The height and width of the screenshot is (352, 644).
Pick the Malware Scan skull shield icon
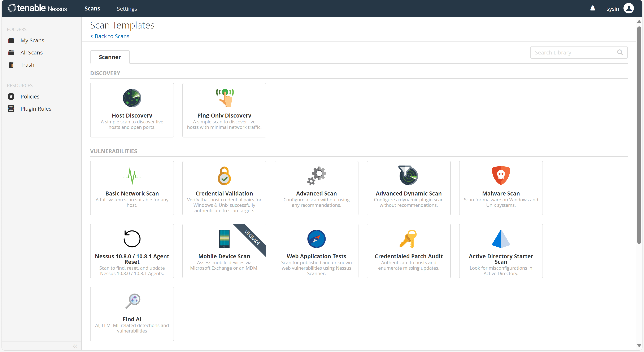pos(501,175)
